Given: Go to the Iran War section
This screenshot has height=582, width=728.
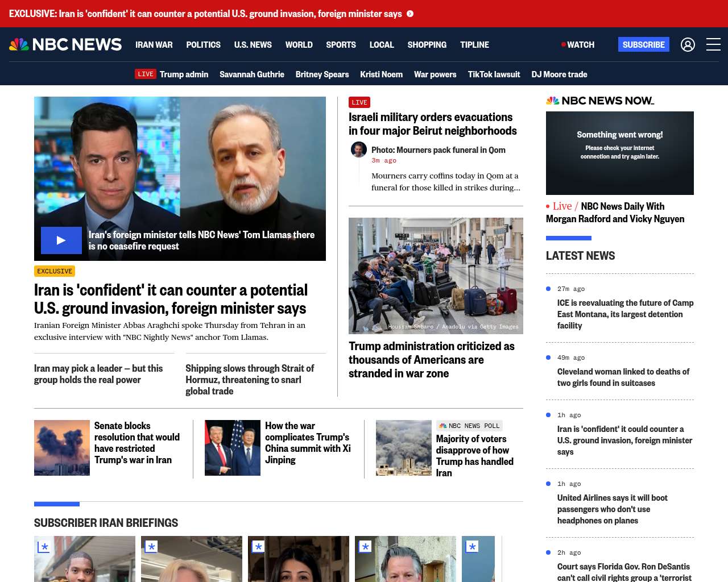Looking at the screenshot, I should pyautogui.click(x=154, y=44).
